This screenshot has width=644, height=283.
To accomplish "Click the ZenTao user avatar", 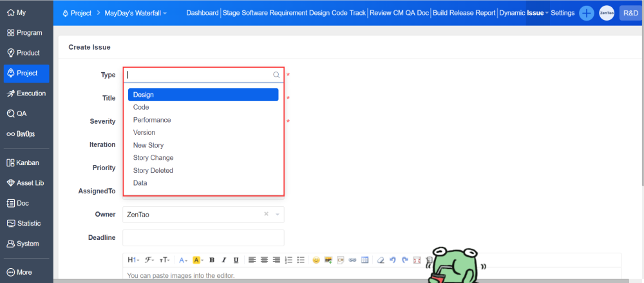I will click(607, 13).
